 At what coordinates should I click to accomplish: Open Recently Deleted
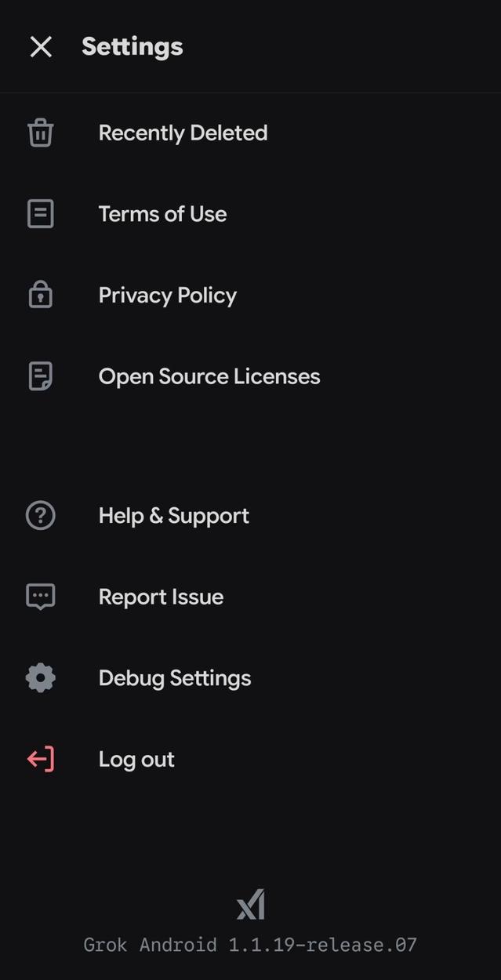[183, 132]
